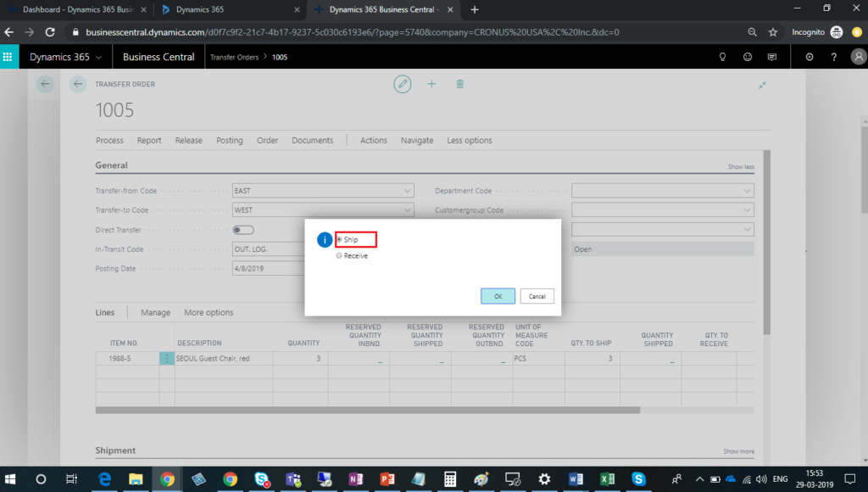Expand the Transfer-from Code dropdown
This screenshot has width=868, height=492.
point(407,191)
